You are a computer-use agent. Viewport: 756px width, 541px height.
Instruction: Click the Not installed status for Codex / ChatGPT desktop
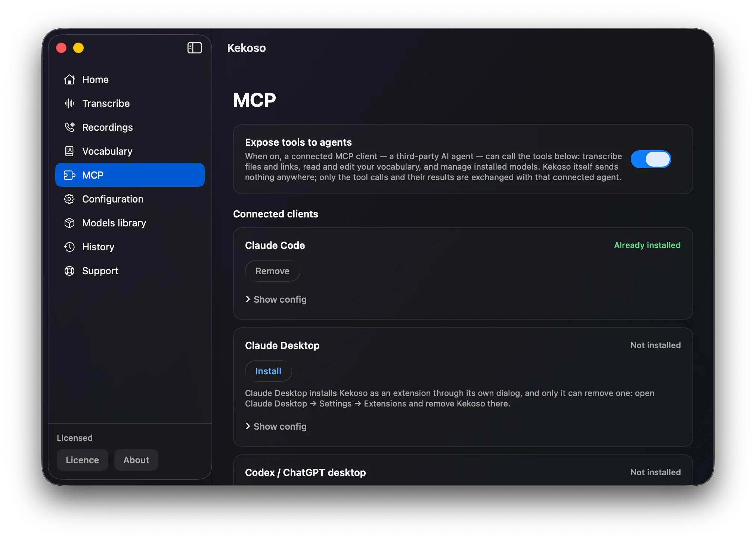click(656, 472)
